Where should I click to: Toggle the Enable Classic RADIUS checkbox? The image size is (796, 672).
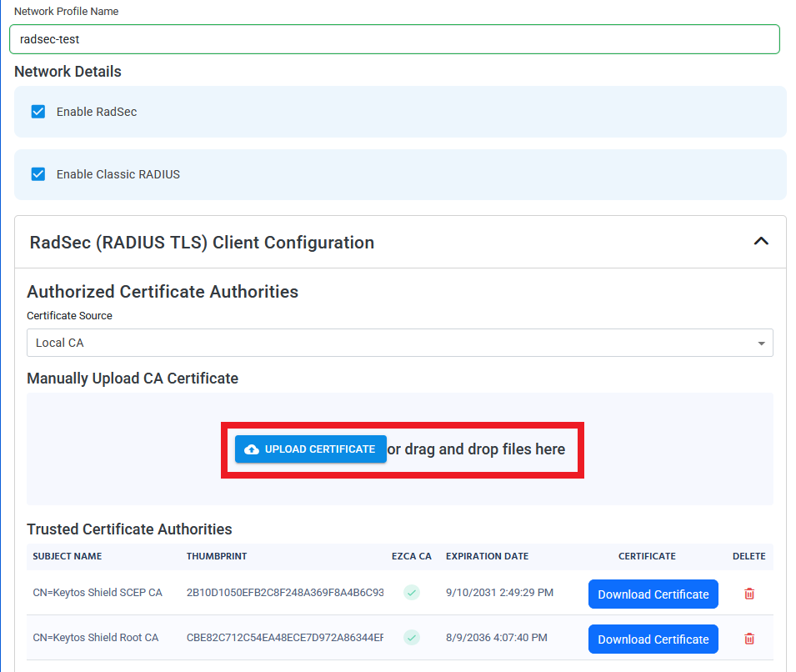pos(38,174)
